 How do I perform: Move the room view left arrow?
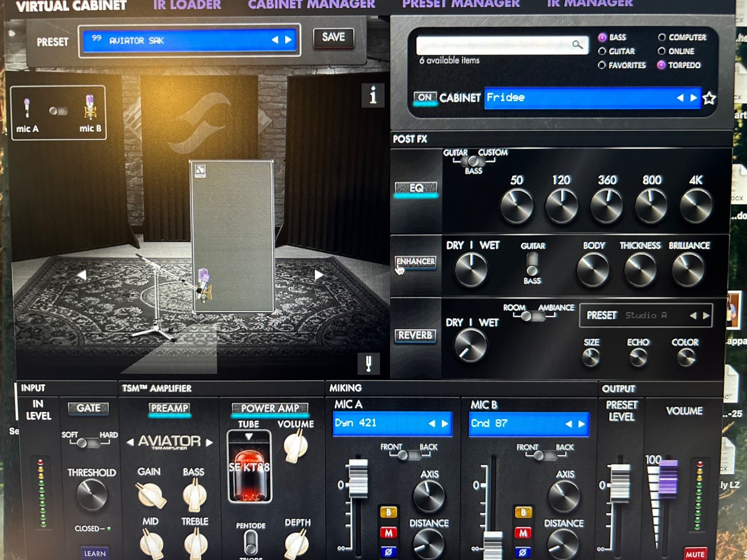click(82, 275)
